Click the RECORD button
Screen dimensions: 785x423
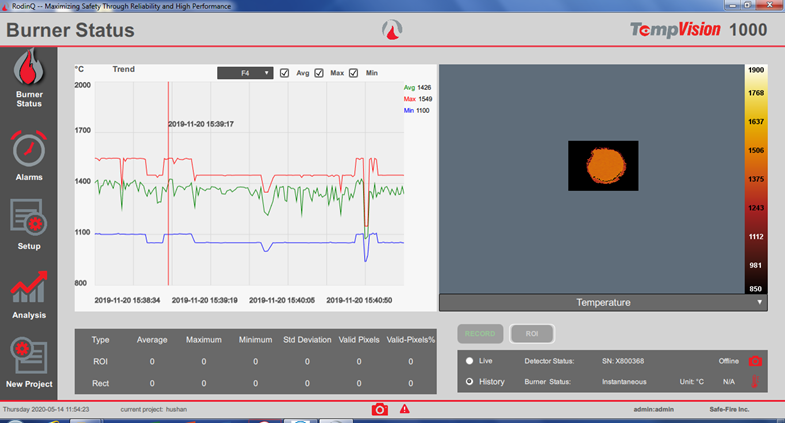(x=480, y=334)
